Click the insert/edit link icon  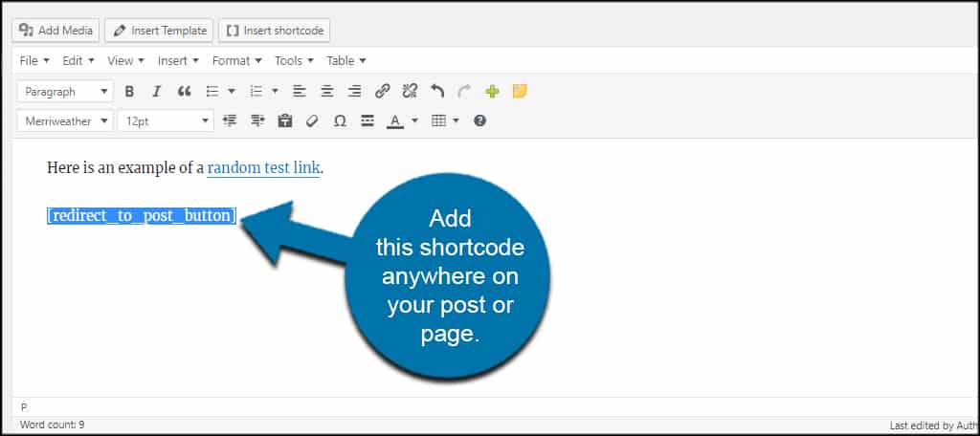(383, 91)
